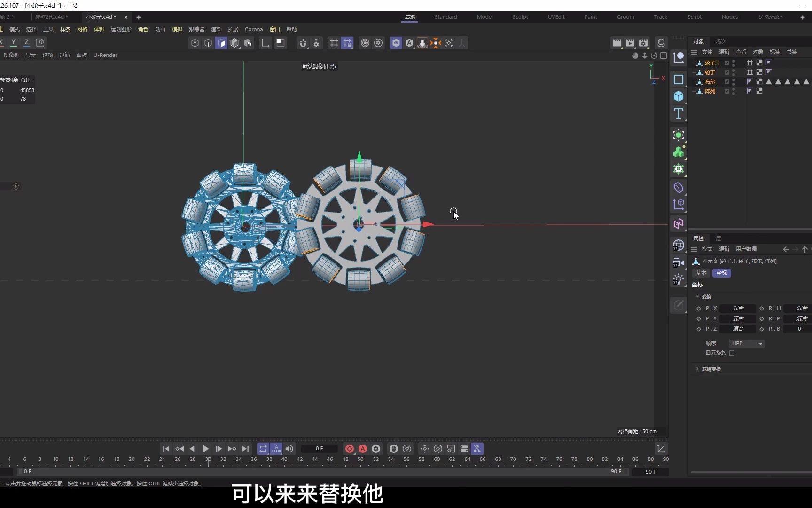Click the red keyframe record icon in timeline
The width and height of the screenshot is (812, 508).
coord(349,449)
